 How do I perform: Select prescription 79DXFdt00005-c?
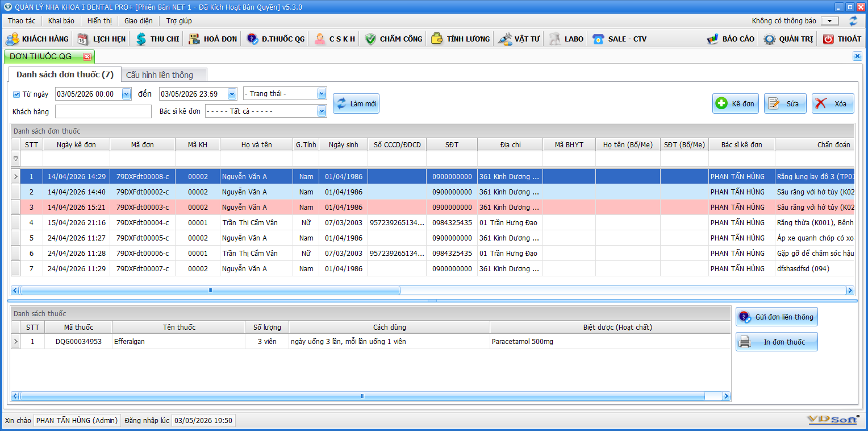(x=143, y=238)
